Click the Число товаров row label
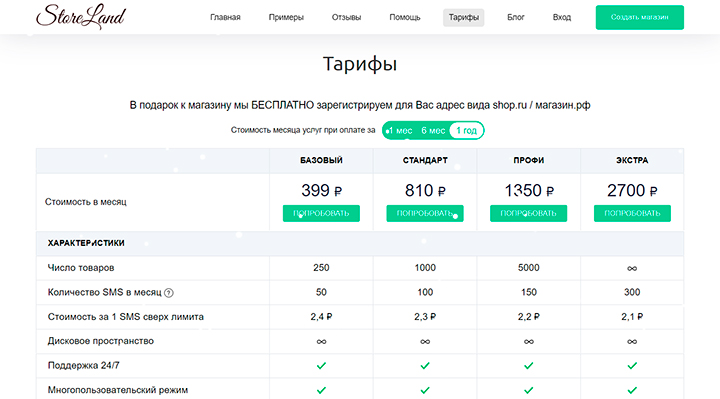Viewport: 720px width, 399px height. pos(81,268)
